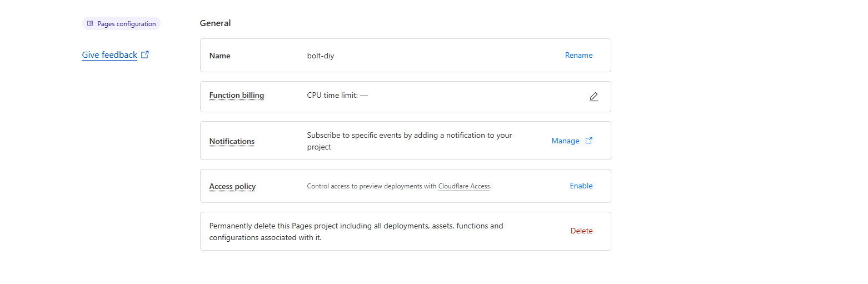Screen dimensions: 868x284
Task: Click the Permanently delete description text
Action: click(x=356, y=232)
